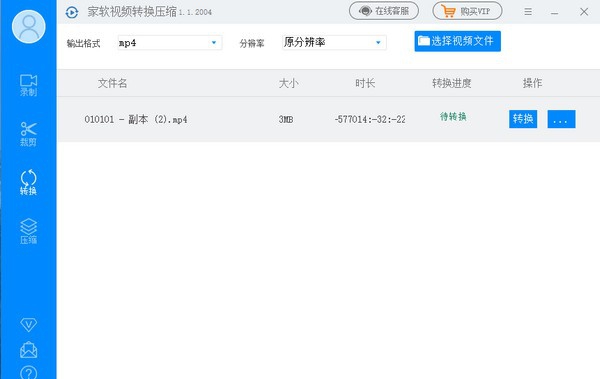Minimize the video converter window
Screen dimensions: 600x379
tap(554, 13)
